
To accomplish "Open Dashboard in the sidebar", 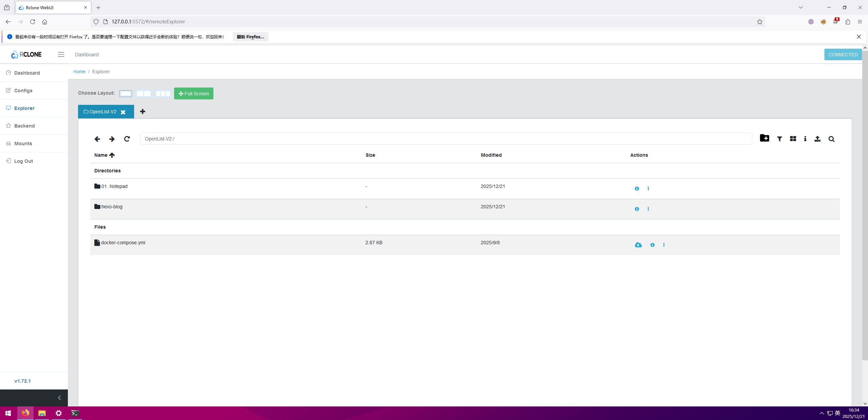I will (34, 73).
